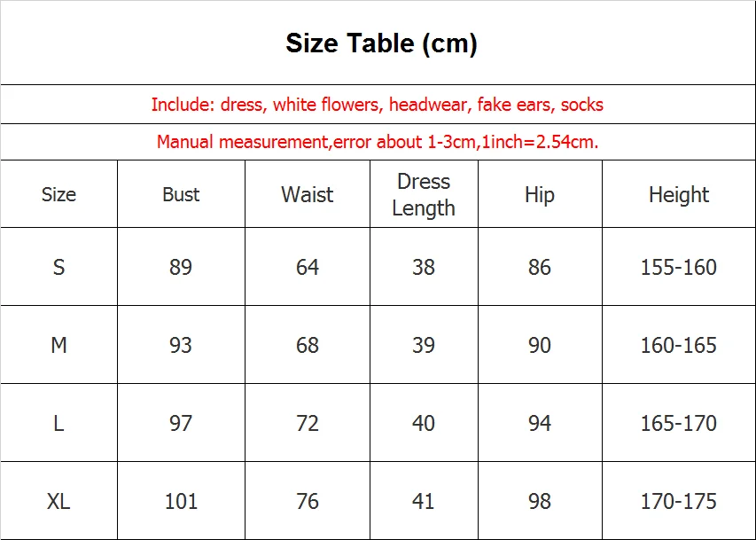756x540 pixels.
Task: Select height range 155-160
Action: (x=678, y=267)
